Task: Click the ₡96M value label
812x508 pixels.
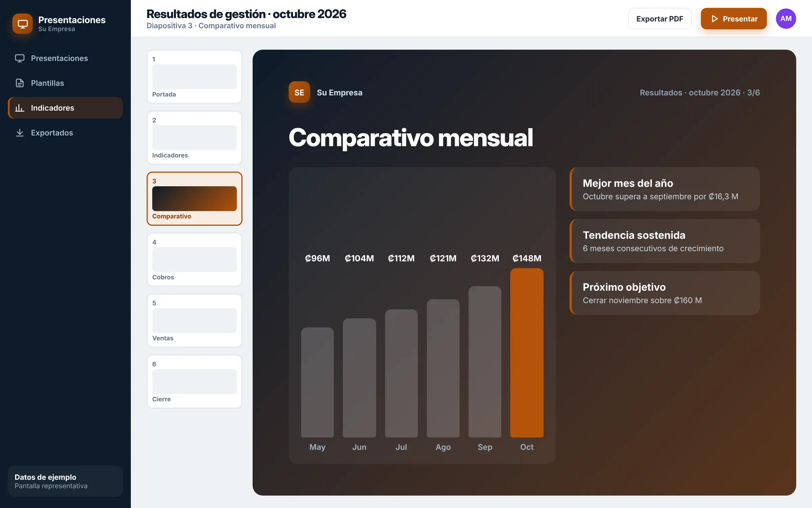Action: click(317, 258)
